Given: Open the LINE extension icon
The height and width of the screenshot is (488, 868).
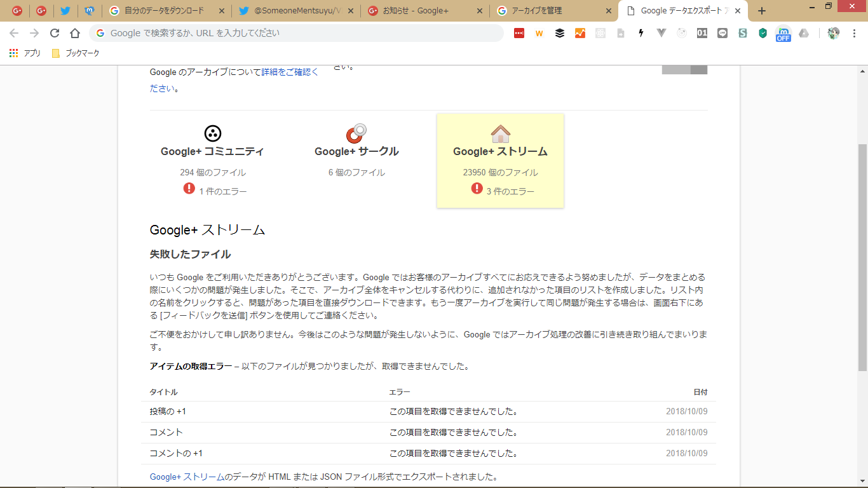Looking at the screenshot, I should pos(722,34).
